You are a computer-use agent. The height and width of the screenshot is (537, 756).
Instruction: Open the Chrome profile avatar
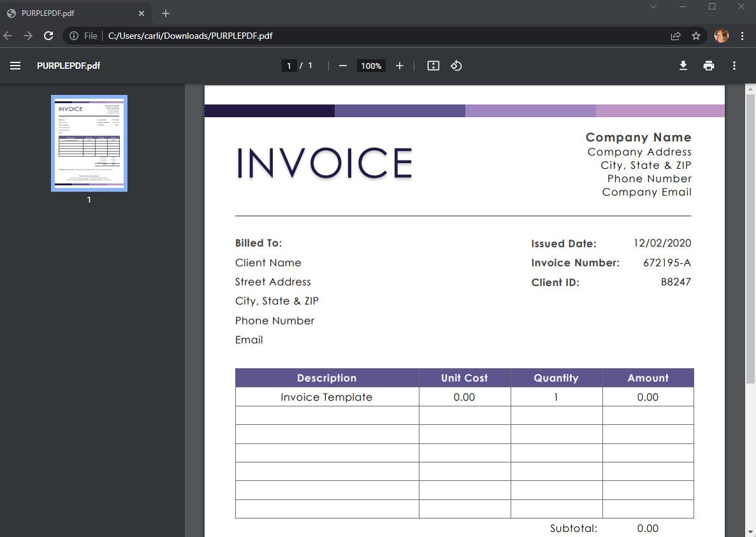[721, 36]
